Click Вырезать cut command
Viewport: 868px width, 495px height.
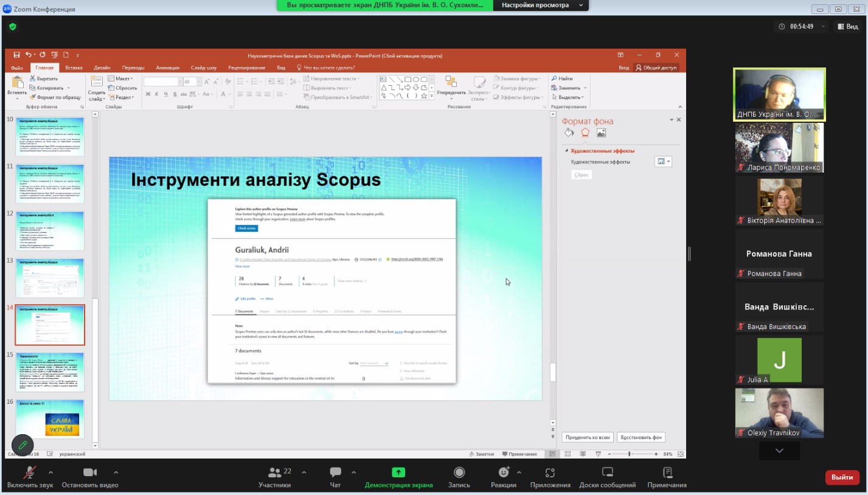(43, 78)
